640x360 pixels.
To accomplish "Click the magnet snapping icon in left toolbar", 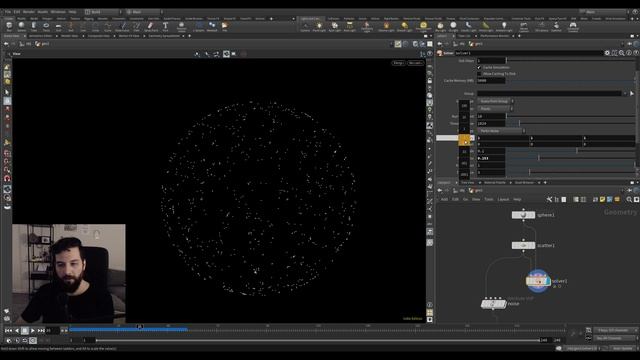I will coord(7,178).
